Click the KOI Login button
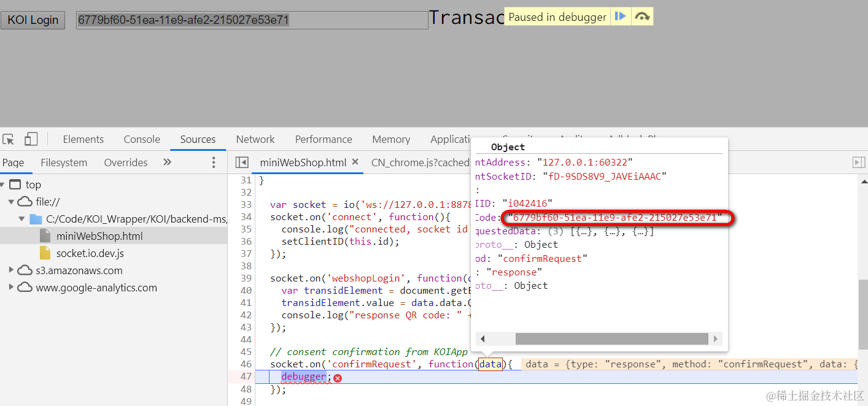 click(33, 20)
